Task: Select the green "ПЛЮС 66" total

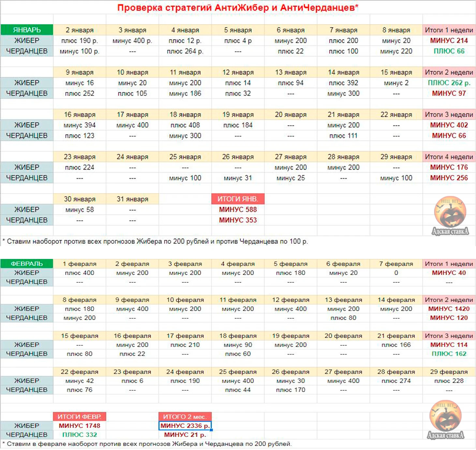Action: click(x=449, y=51)
